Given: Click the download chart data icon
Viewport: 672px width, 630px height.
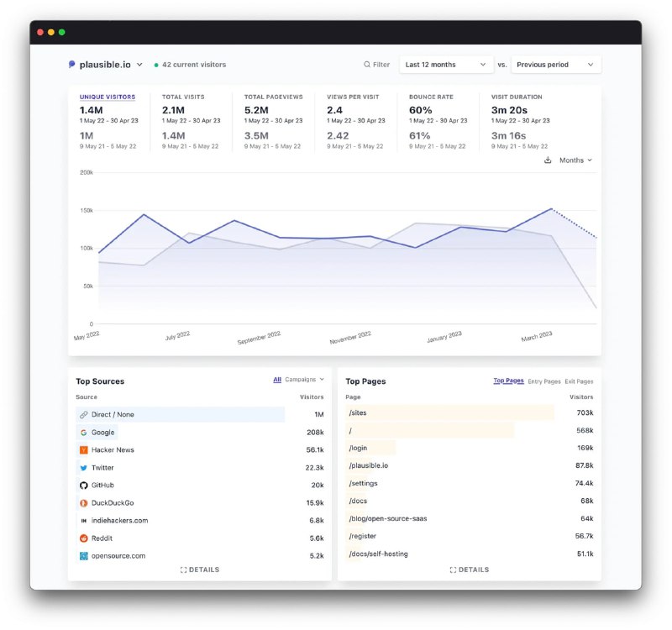Looking at the screenshot, I should point(548,160).
